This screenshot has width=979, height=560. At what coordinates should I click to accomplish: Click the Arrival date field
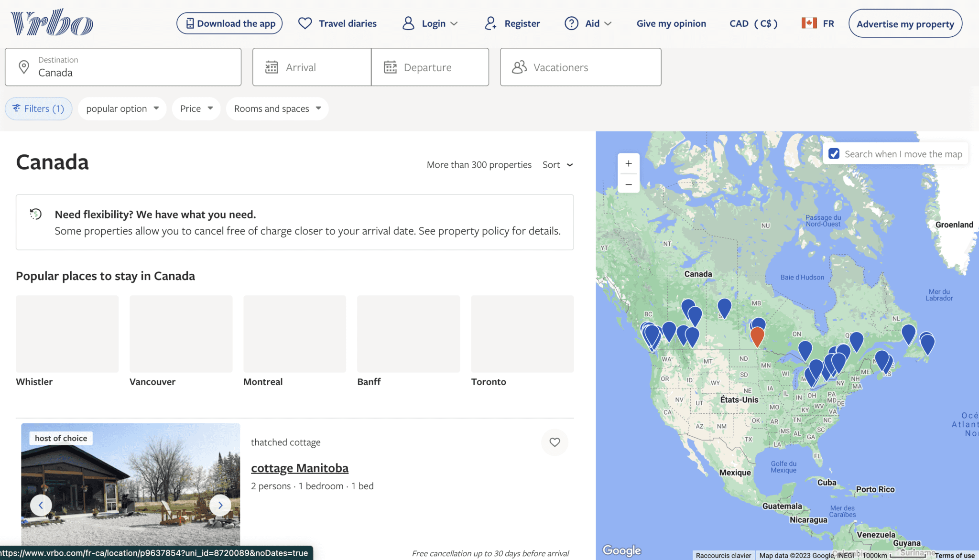pos(312,67)
